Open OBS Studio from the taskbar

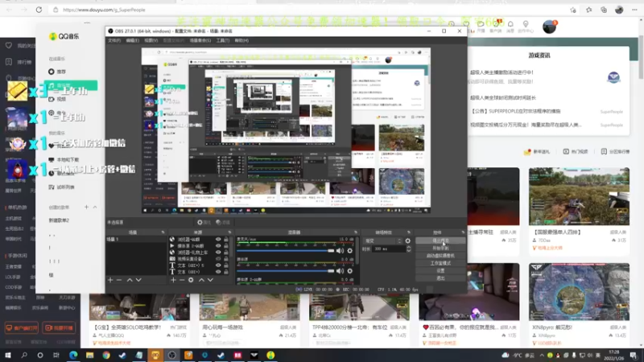click(171, 355)
